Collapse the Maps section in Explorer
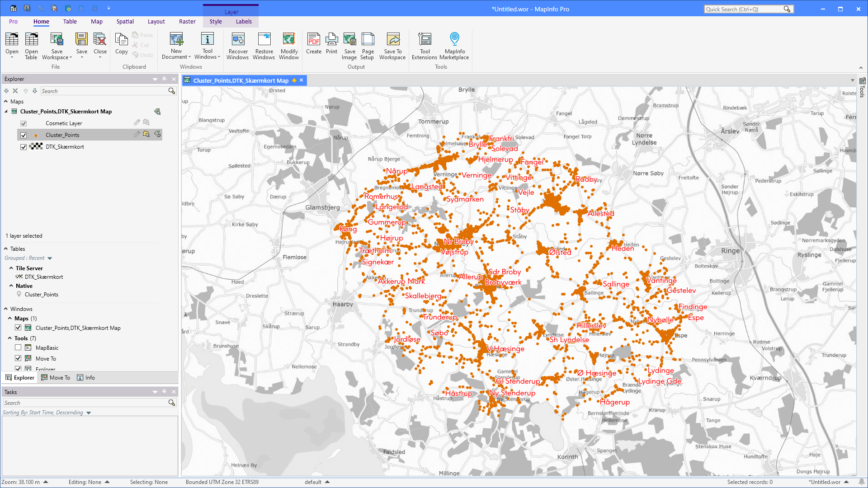 5,101
